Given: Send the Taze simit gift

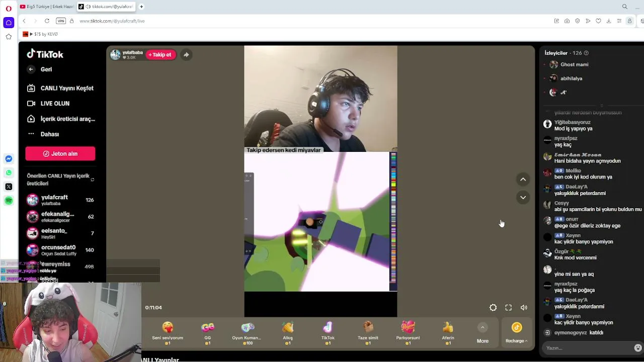Looking at the screenshot, I should 368,333.
